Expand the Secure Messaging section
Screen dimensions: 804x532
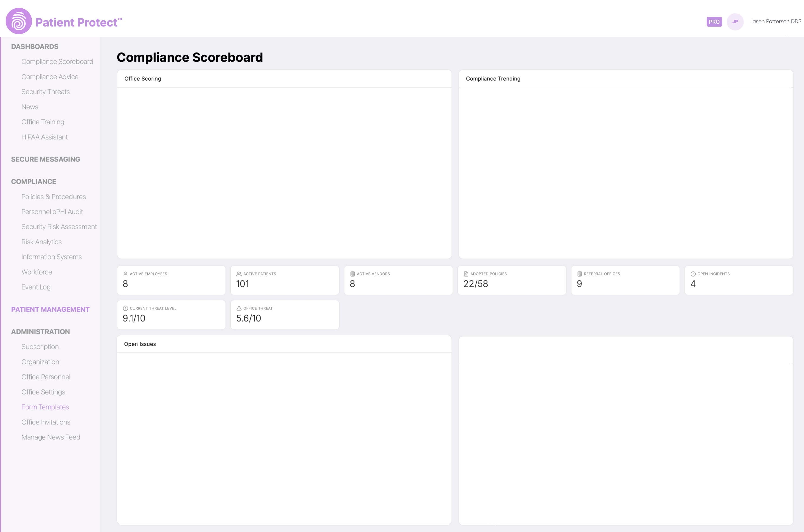(45, 159)
